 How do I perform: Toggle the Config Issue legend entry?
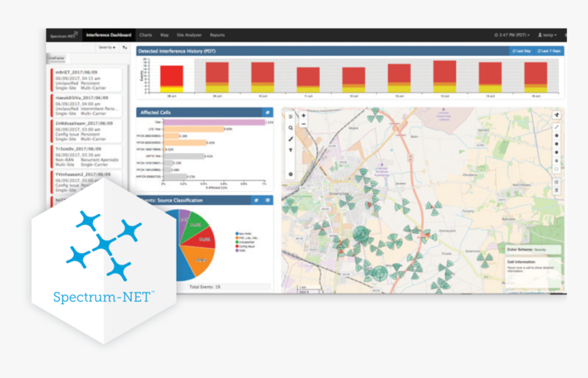coord(245,246)
